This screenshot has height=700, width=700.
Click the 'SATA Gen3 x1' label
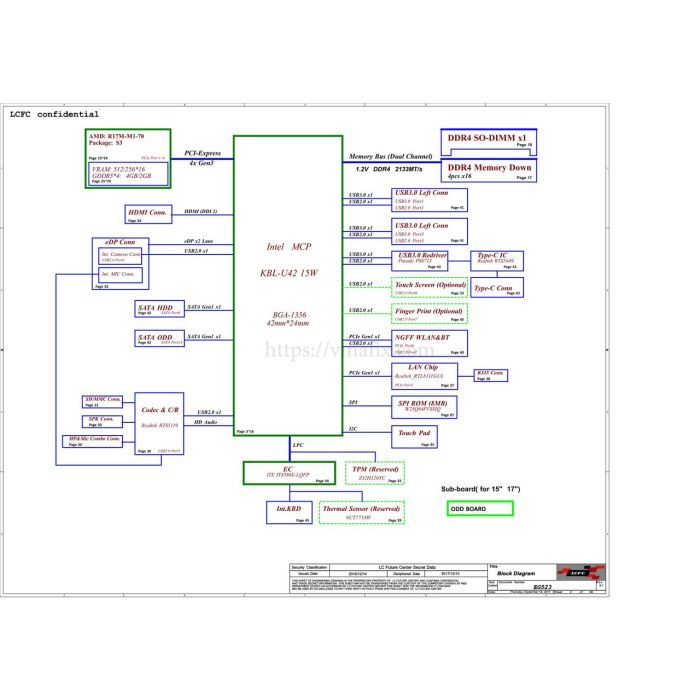pyautogui.click(x=204, y=307)
